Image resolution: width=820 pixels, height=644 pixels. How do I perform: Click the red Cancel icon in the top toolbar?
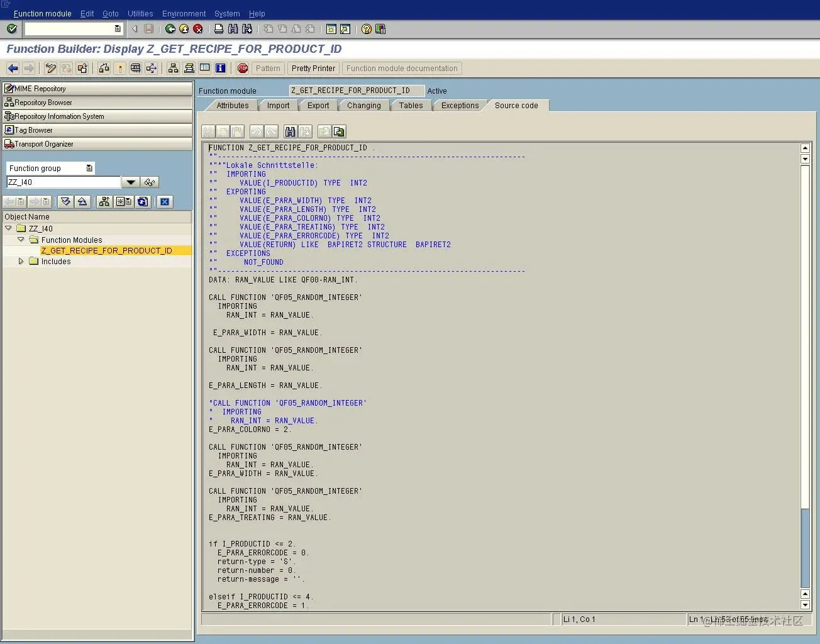(198, 29)
